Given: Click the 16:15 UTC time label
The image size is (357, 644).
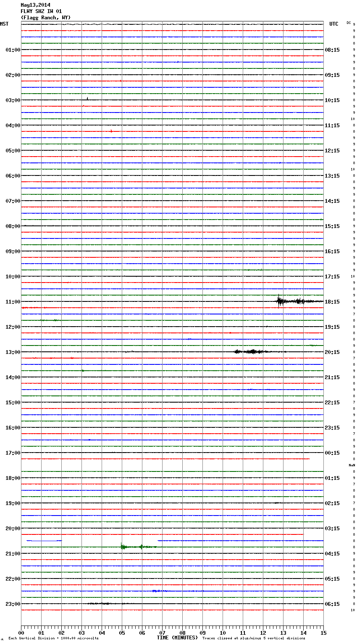Looking at the screenshot, I should tap(332, 251).
